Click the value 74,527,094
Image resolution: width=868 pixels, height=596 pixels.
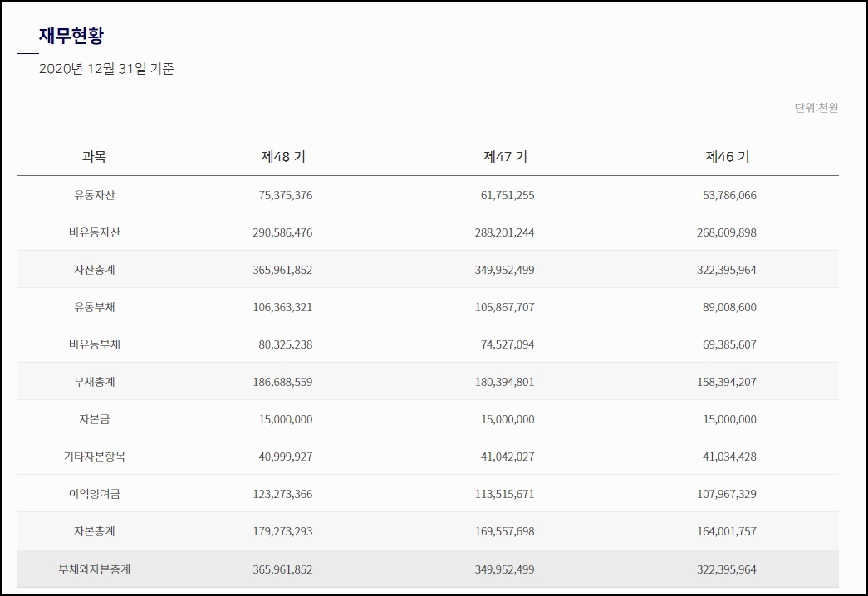pyautogui.click(x=508, y=344)
